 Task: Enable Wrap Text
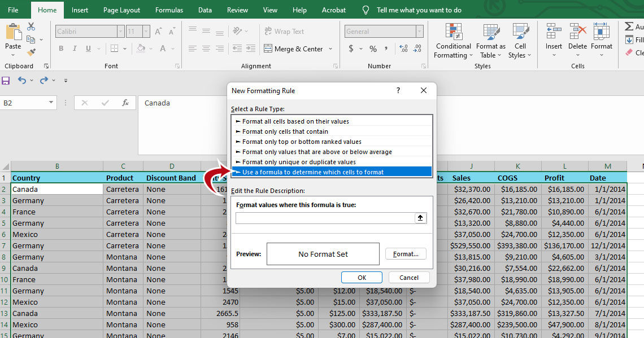coord(285,31)
